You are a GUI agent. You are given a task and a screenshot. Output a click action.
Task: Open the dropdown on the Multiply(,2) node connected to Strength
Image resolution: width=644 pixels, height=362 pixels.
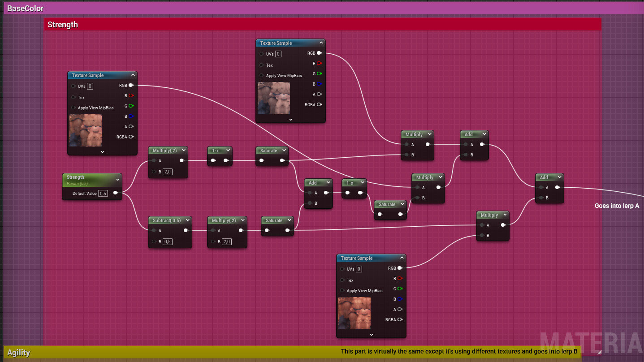pyautogui.click(x=183, y=151)
